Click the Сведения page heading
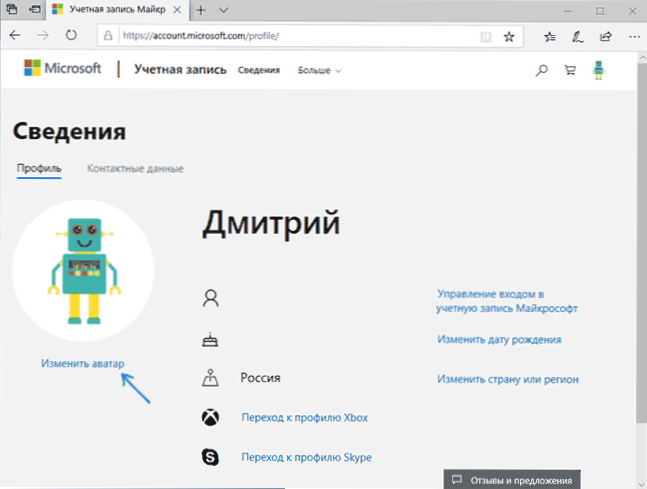 [69, 132]
